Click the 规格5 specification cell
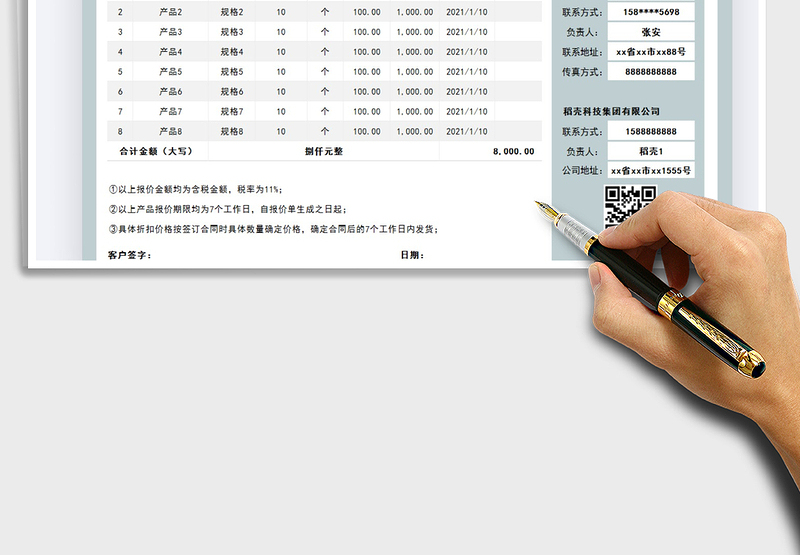The width and height of the screenshot is (800, 555). click(232, 71)
